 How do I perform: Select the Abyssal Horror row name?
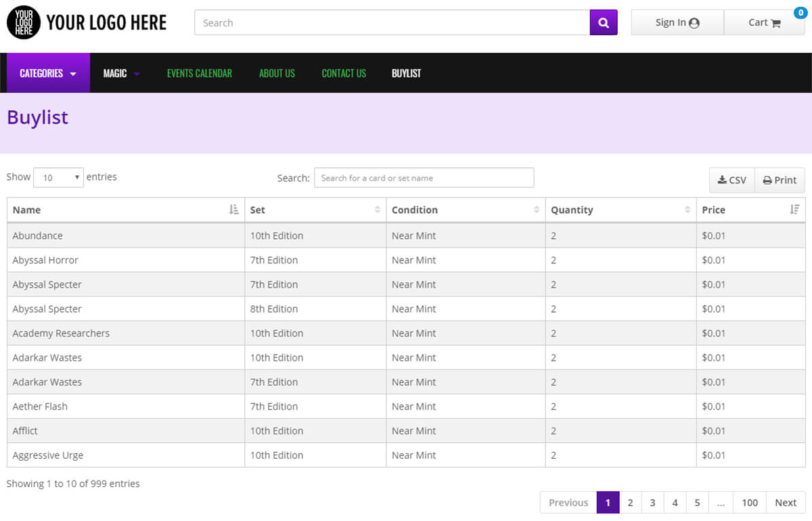coord(45,260)
